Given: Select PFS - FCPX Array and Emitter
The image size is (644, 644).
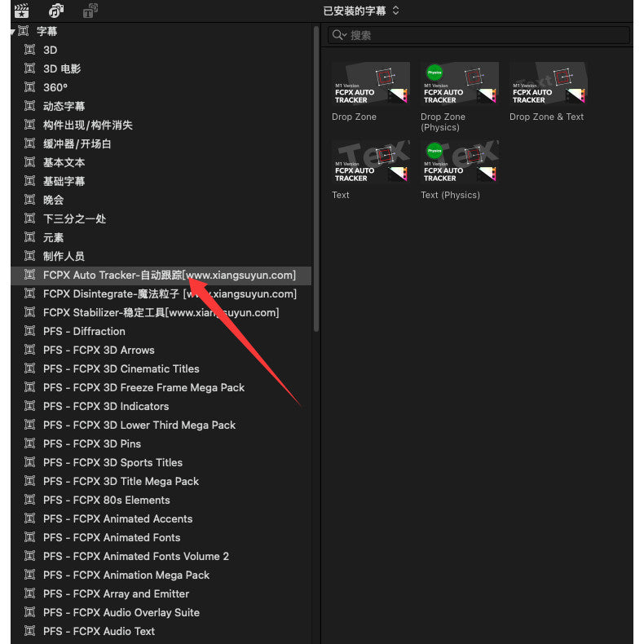Looking at the screenshot, I should 161,594.
